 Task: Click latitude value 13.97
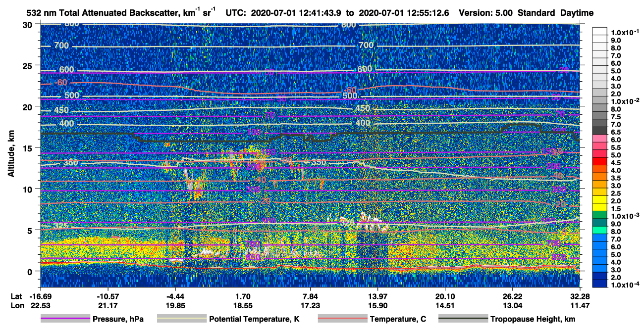[377, 296]
